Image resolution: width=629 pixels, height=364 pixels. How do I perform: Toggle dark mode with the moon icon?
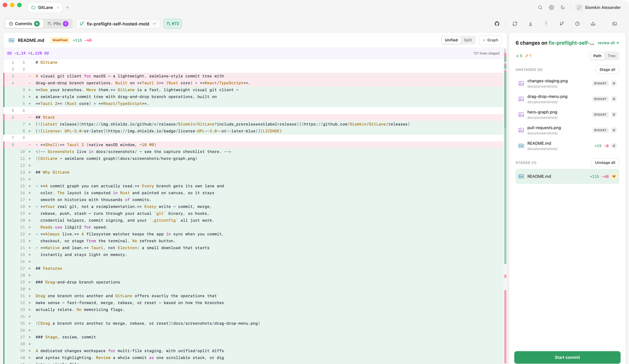[563, 7]
